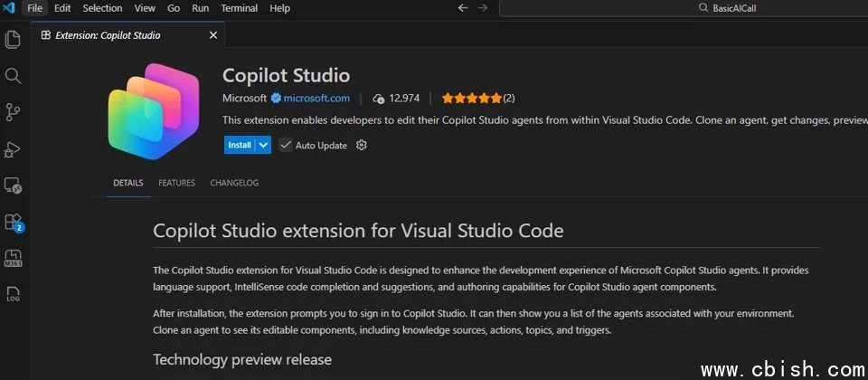Toggle the Auto Update checkbox
The image size is (868, 380).
286,145
